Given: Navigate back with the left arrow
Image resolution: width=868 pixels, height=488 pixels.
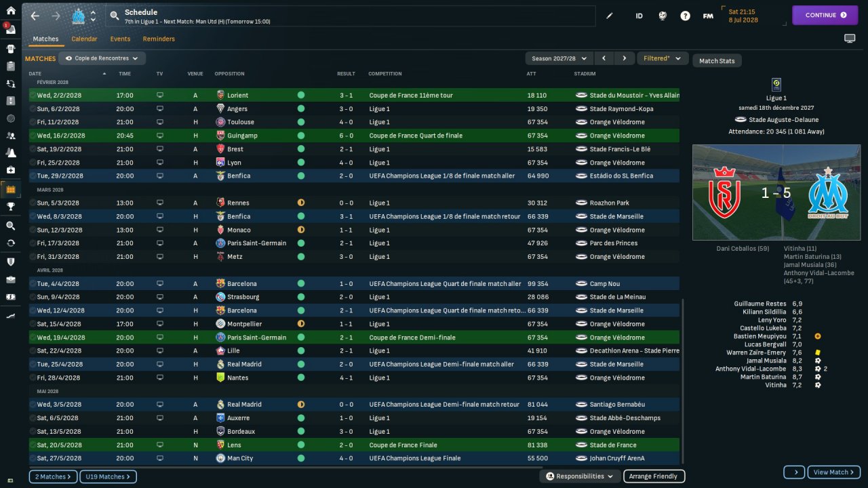Looking at the screenshot, I should click(35, 16).
